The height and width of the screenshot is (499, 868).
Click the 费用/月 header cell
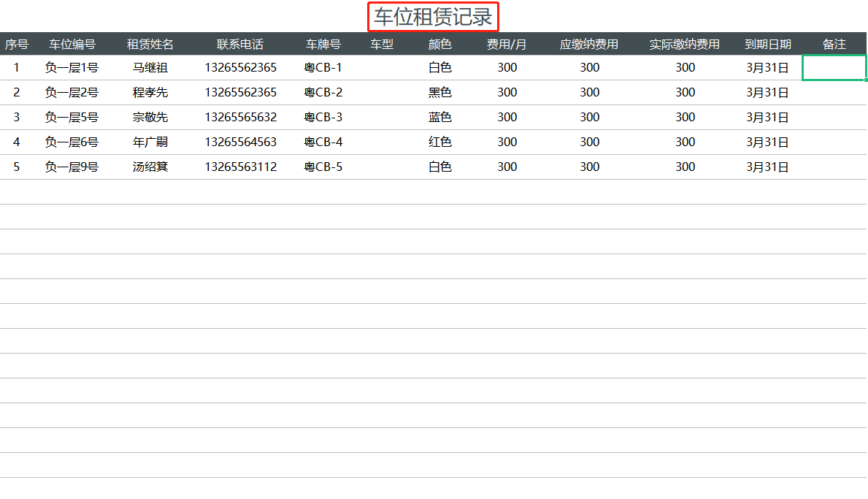click(507, 43)
